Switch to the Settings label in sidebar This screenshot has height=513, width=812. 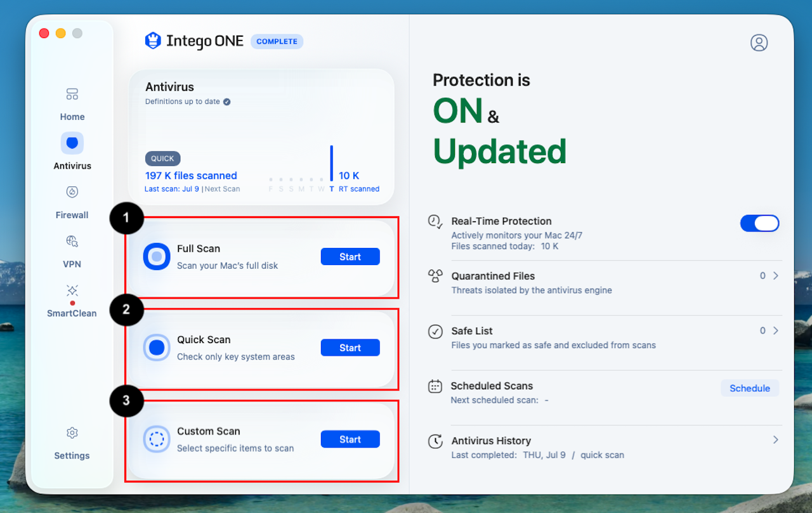pyautogui.click(x=72, y=455)
